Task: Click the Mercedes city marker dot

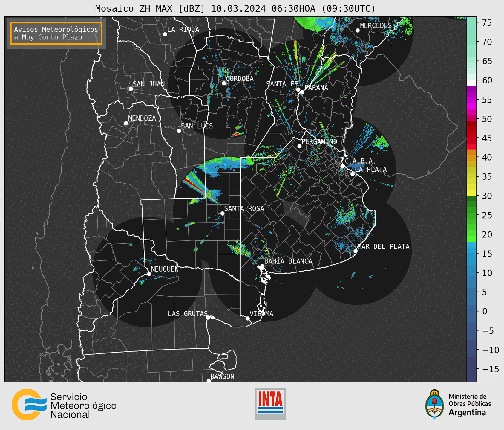Action: (358, 31)
